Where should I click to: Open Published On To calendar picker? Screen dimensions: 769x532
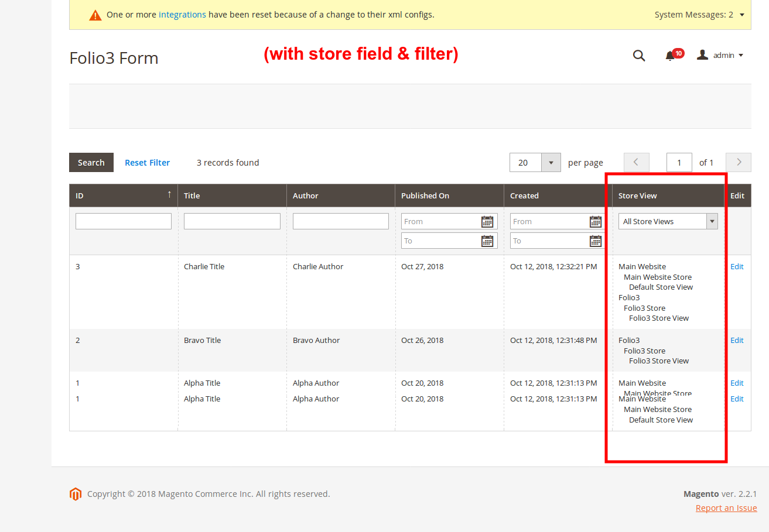pos(487,241)
